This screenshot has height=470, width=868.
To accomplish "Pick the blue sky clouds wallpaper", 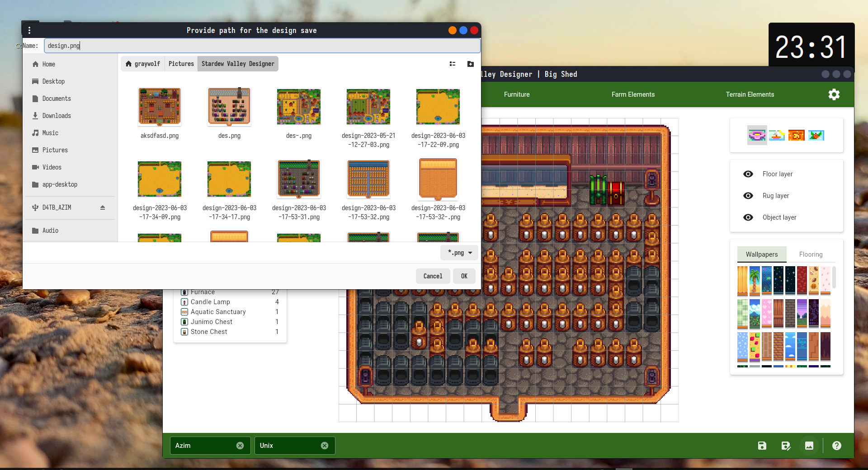I will coord(790,347).
